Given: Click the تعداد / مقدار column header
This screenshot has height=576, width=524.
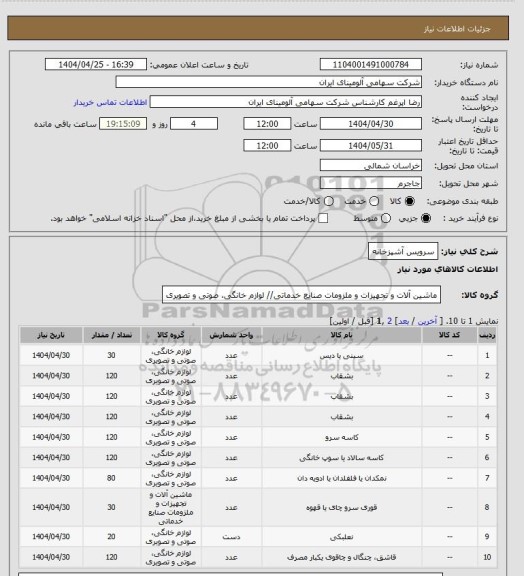Looking at the screenshot, I should pos(111,335).
